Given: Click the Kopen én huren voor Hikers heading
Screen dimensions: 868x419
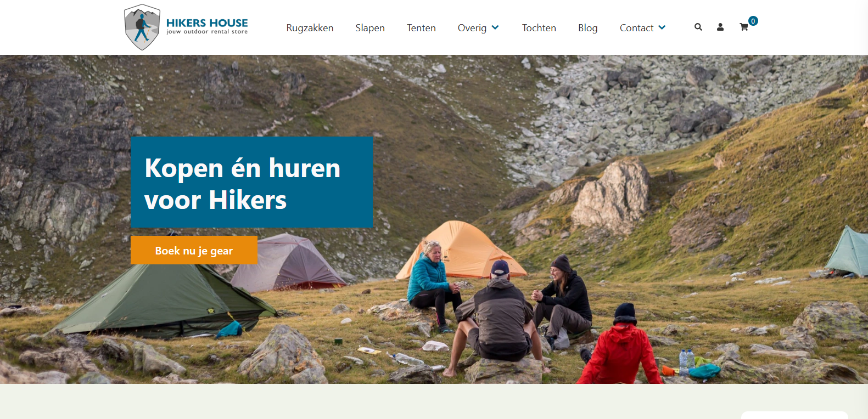Looking at the screenshot, I should [243, 184].
